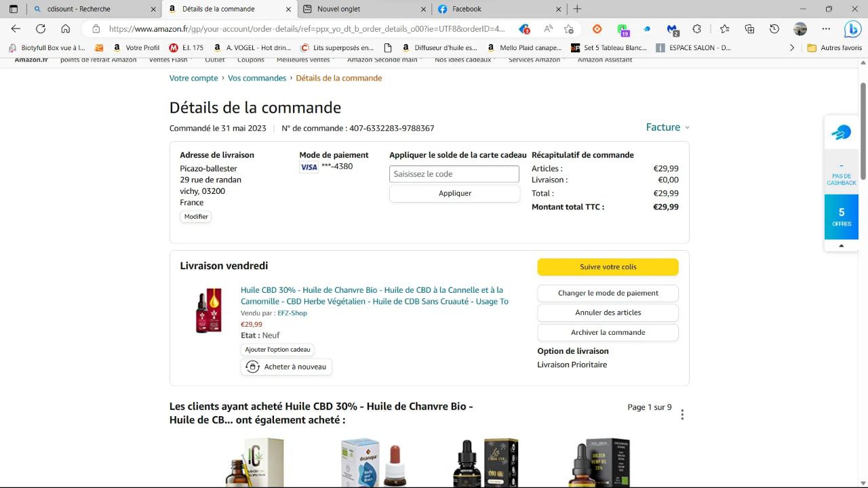Image resolution: width=868 pixels, height=488 pixels.
Task: Click the PAS DE CASHBACK label
Action: [842, 180]
